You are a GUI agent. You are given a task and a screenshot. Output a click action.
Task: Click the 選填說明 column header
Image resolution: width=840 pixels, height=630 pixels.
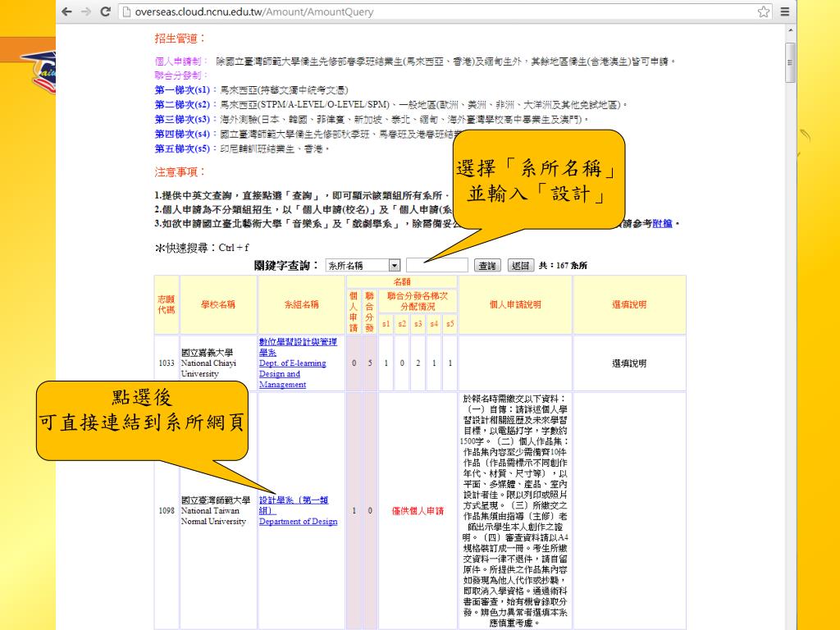click(x=629, y=304)
